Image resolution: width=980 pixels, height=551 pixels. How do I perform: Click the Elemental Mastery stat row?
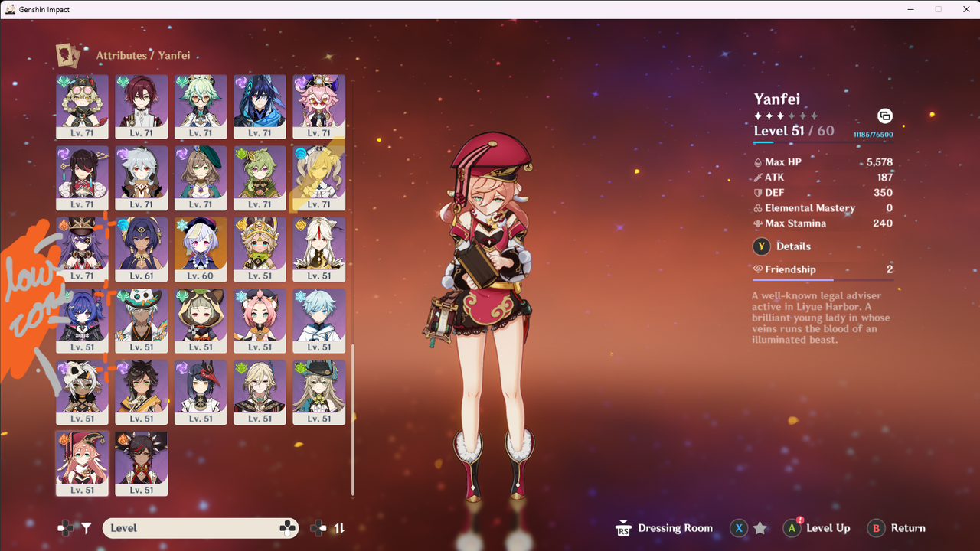[823, 208]
